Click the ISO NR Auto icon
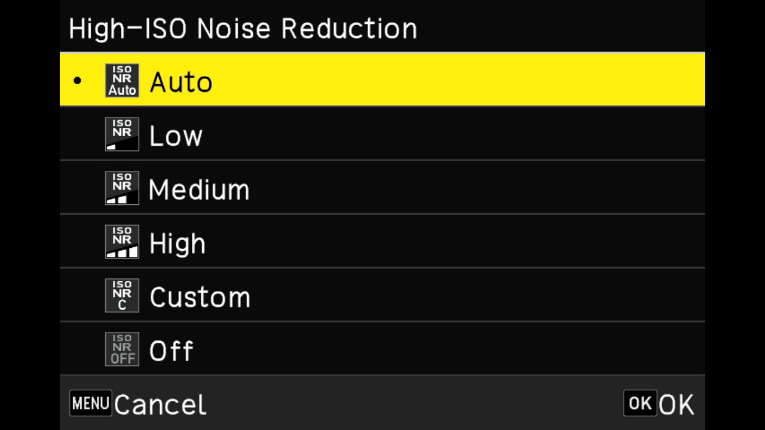Image resolution: width=765 pixels, height=430 pixels. (x=121, y=81)
